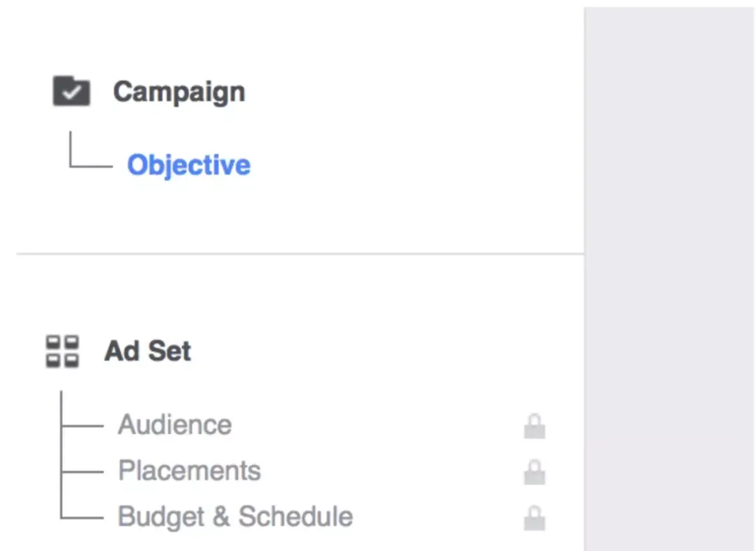This screenshot has width=756, height=551.
Task: Click the branch line before Placements
Action: point(82,471)
